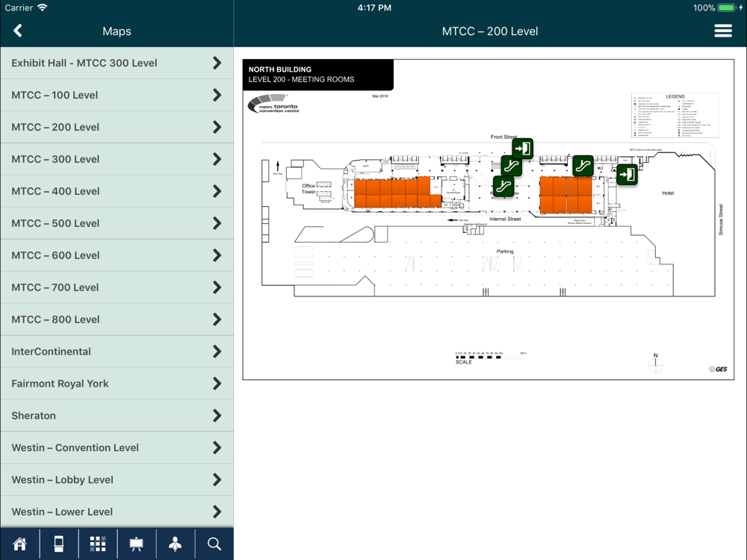This screenshot has width=747, height=560.
Task: Tap the Internal Street label on the map
Action: tap(505, 219)
